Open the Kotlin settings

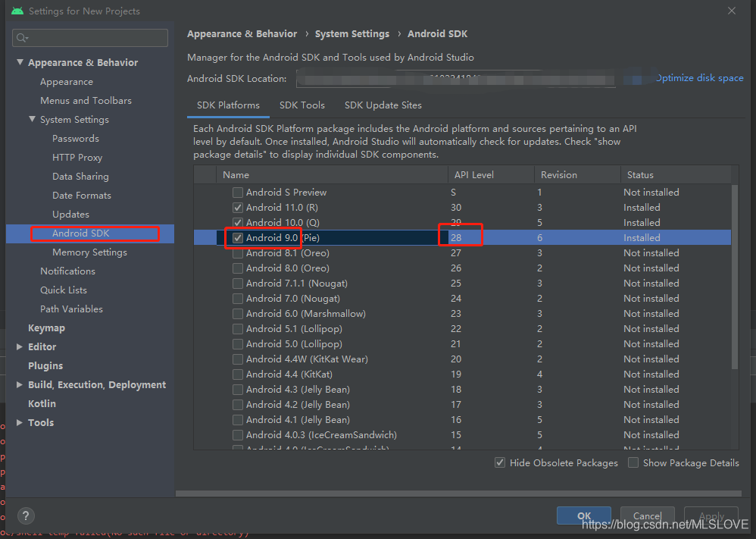click(x=42, y=403)
